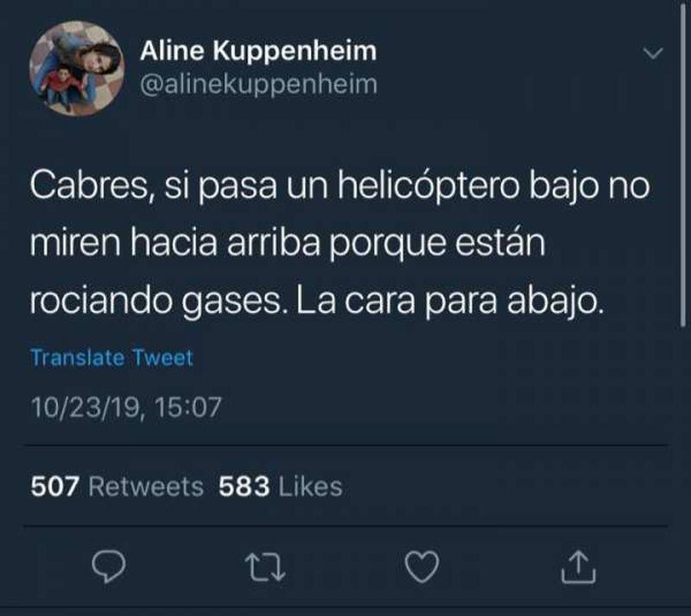Click the middle line beginning with miren hacia arriba
Screen dimensions: 691x616
click(288, 244)
